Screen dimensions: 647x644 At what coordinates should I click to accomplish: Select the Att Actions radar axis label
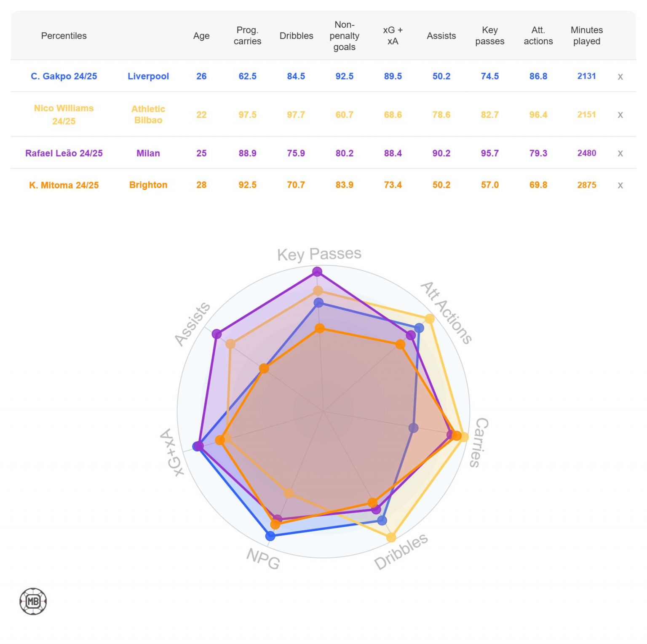point(446,313)
